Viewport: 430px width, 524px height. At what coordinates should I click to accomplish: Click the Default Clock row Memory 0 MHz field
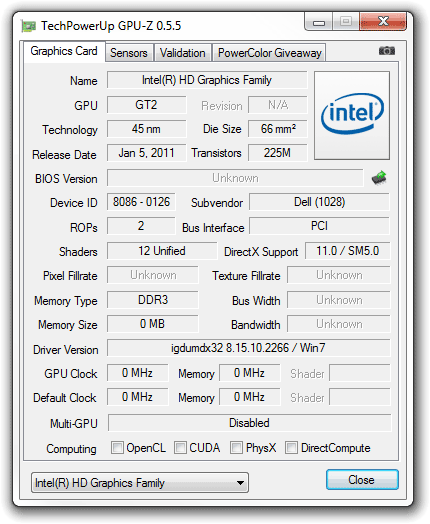pyautogui.click(x=250, y=397)
